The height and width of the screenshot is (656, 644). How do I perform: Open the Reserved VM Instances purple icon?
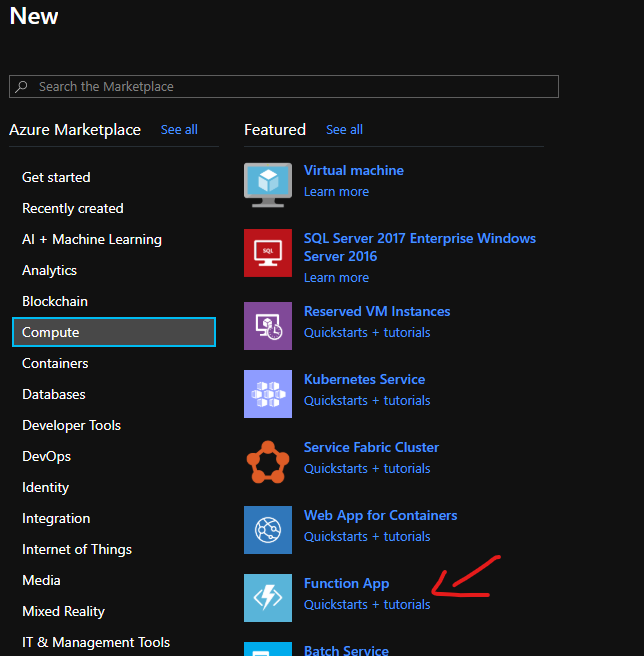point(268,326)
